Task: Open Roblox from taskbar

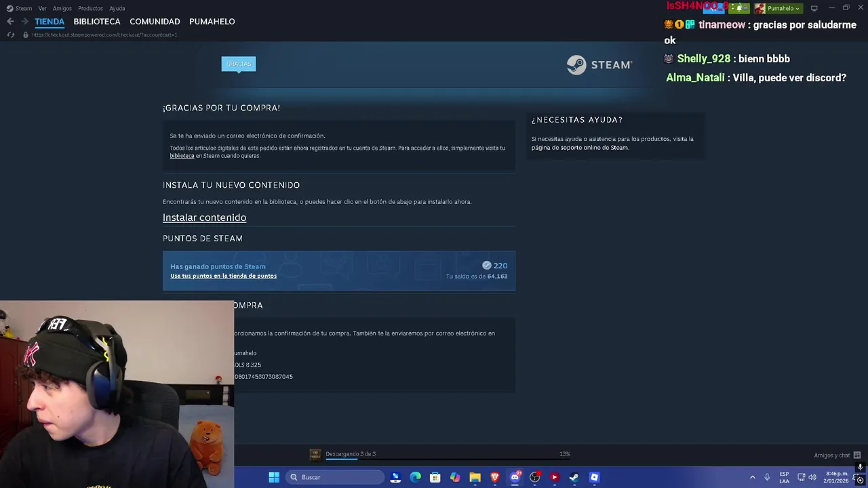Action: (594, 477)
